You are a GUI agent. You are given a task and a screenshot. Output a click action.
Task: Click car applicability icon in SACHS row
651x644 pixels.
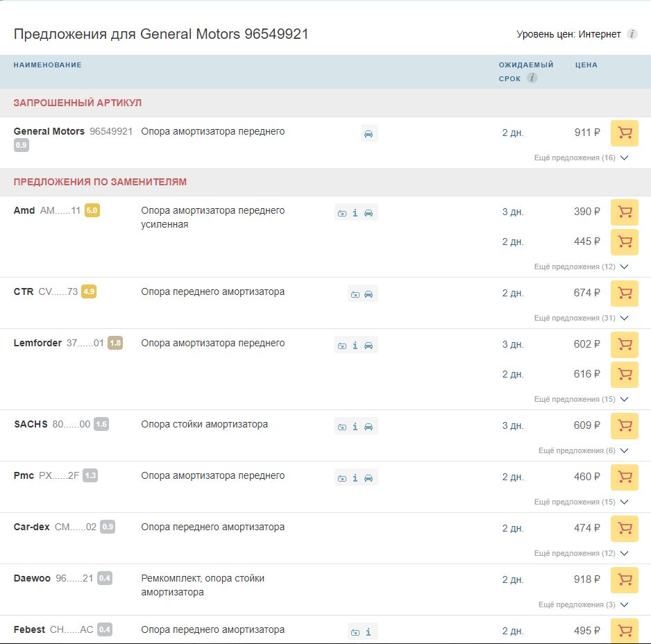369,427
